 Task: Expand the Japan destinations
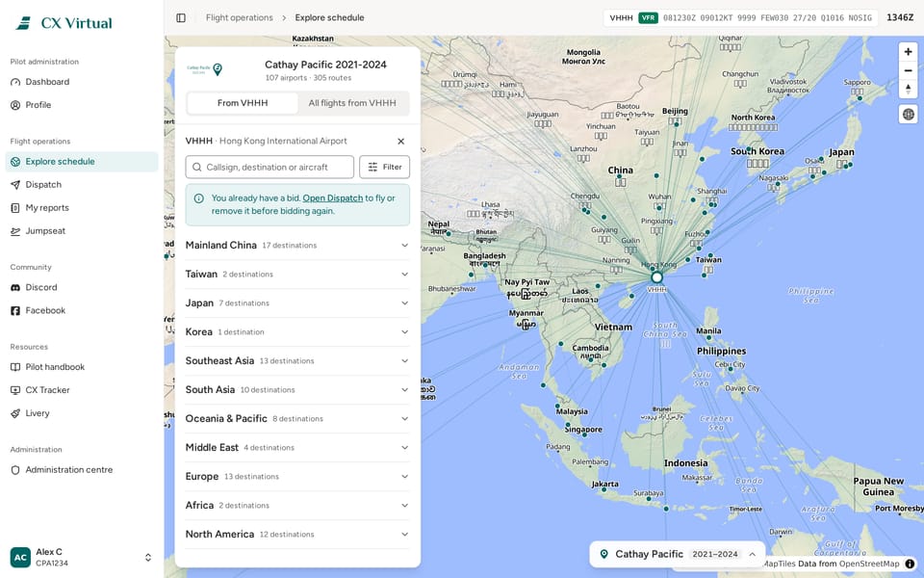tap(297, 303)
